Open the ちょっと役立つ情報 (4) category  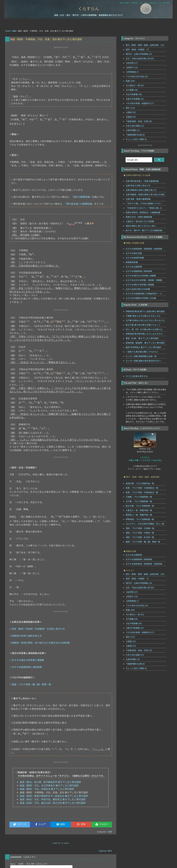point(136,139)
